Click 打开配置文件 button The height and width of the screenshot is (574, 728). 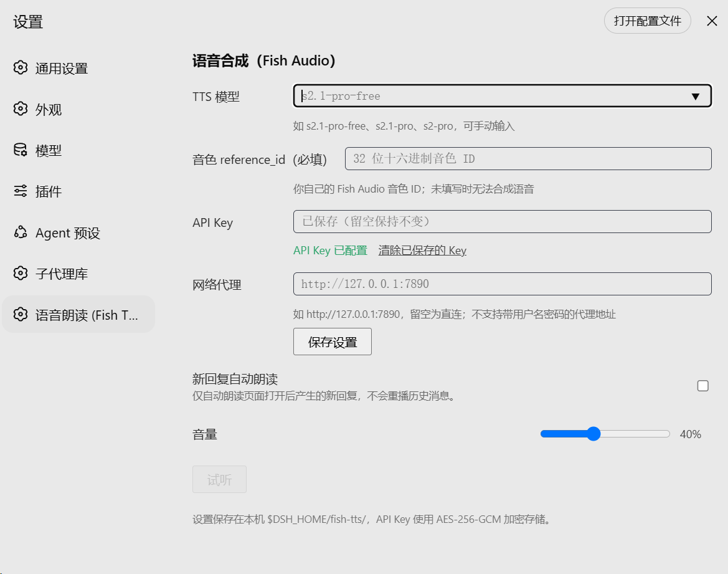click(647, 21)
